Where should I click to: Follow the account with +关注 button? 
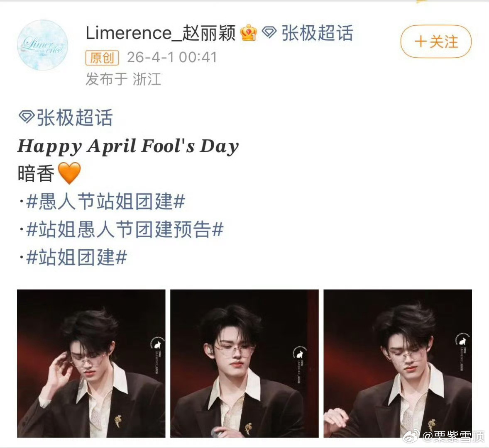point(436,41)
